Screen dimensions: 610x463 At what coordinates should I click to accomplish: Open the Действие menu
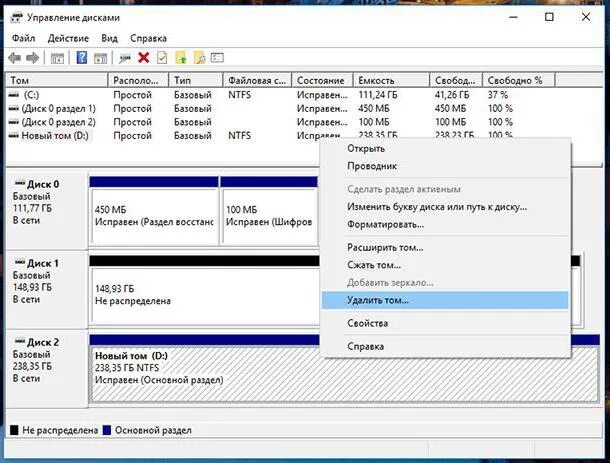68,38
